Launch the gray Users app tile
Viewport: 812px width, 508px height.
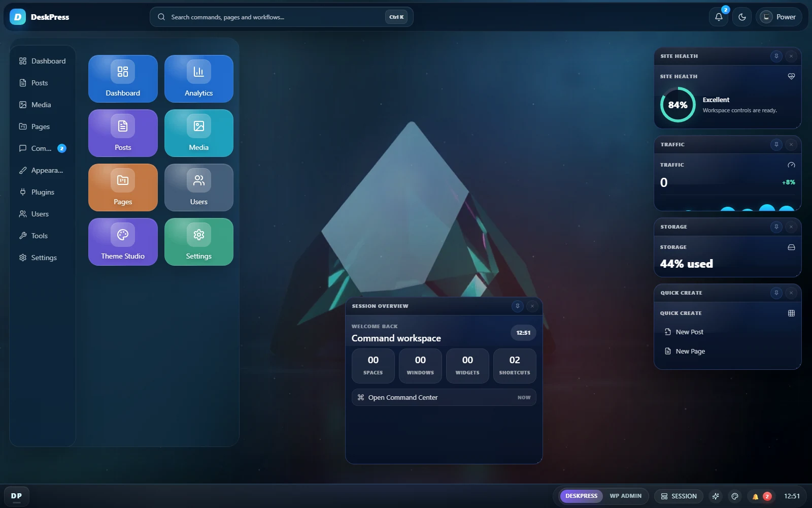(x=199, y=187)
